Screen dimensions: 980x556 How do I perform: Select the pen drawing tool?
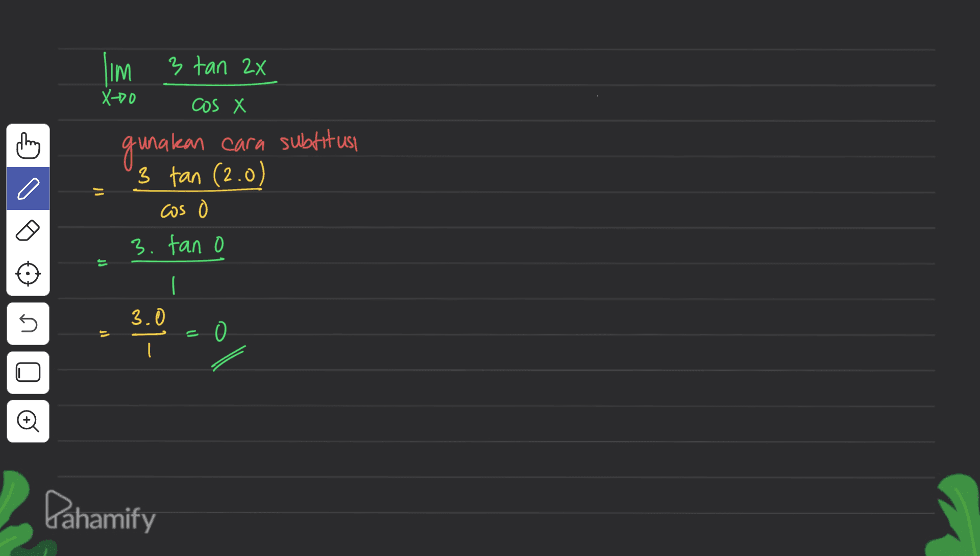tap(28, 188)
